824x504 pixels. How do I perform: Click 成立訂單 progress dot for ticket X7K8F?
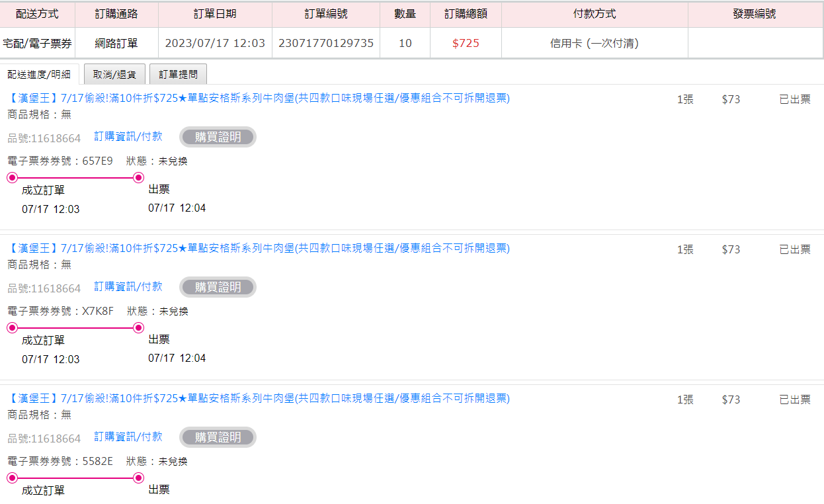12,327
